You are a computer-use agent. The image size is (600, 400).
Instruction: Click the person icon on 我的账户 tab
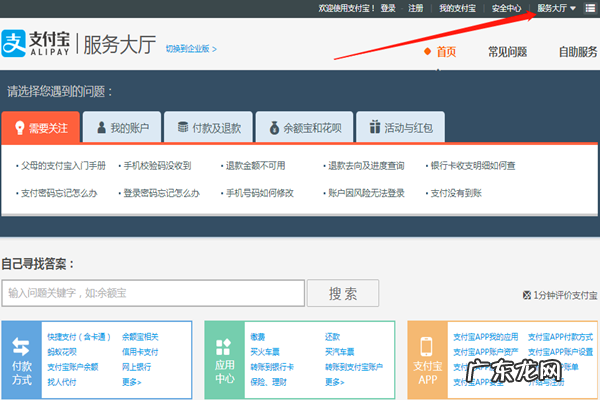pos(101,127)
